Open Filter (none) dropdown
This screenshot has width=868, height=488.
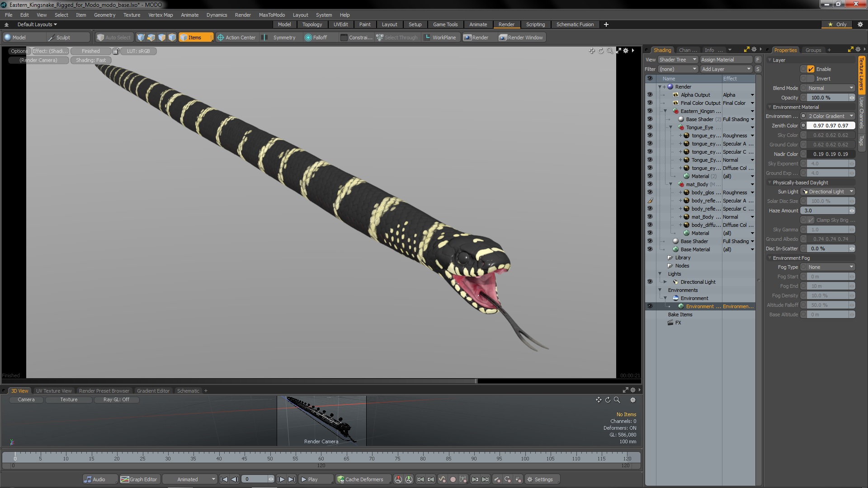tap(678, 69)
